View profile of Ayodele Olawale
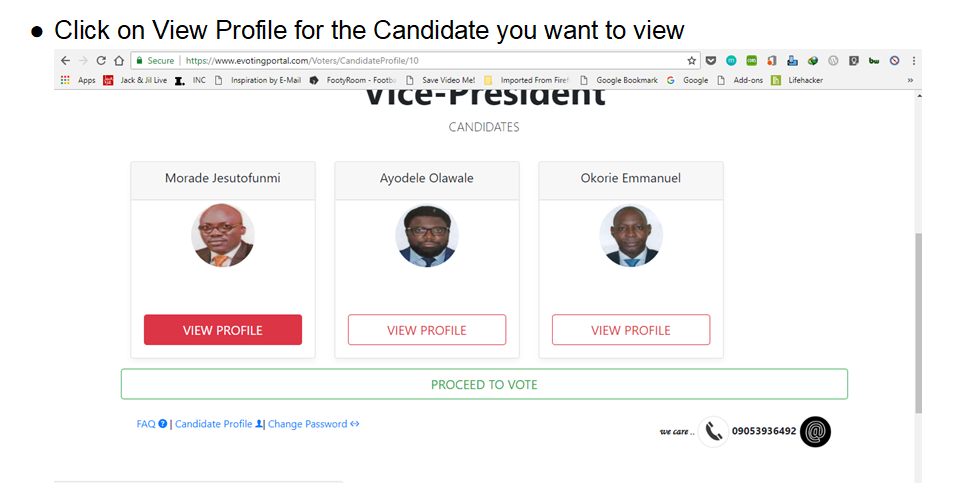 click(427, 330)
